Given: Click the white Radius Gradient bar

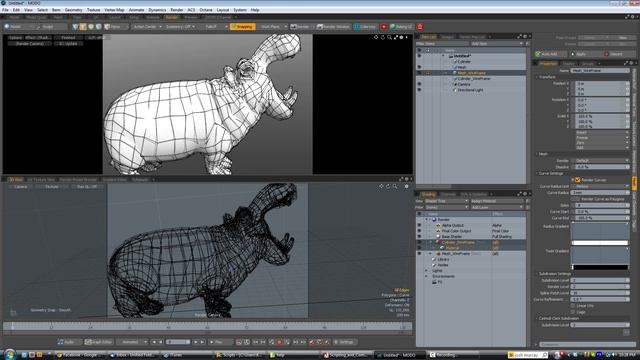Looking at the screenshot, I should coord(600,243).
